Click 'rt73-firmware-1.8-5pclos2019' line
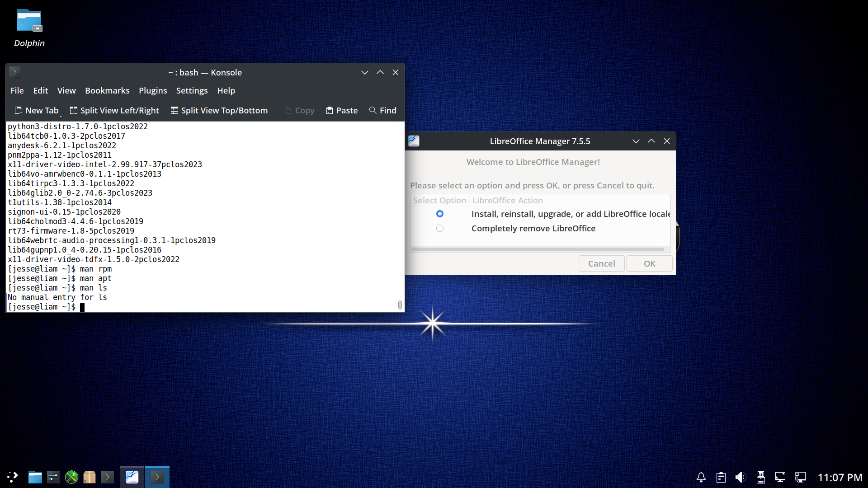868x488 pixels. point(71,231)
